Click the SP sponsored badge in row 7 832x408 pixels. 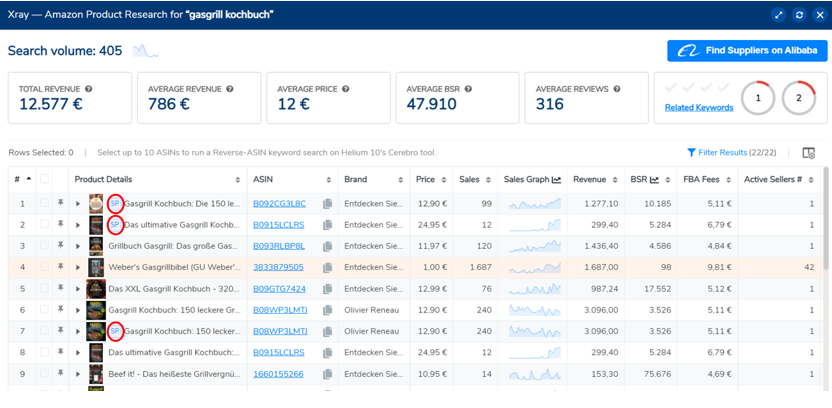(114, 331)
